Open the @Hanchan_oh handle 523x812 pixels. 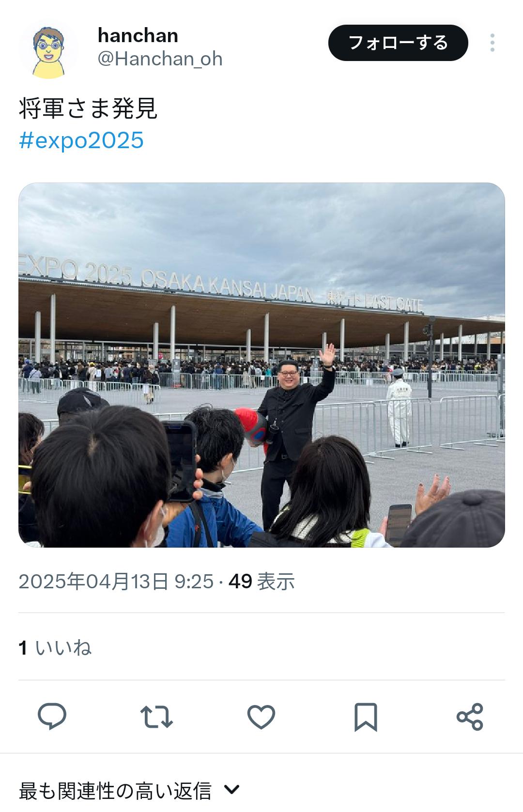(x=160, y=59)
